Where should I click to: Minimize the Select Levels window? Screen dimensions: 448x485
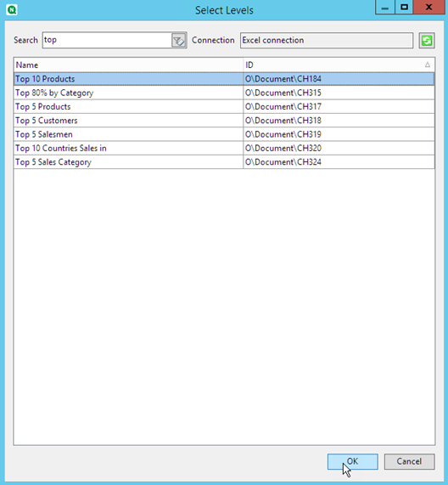[385, 7]
